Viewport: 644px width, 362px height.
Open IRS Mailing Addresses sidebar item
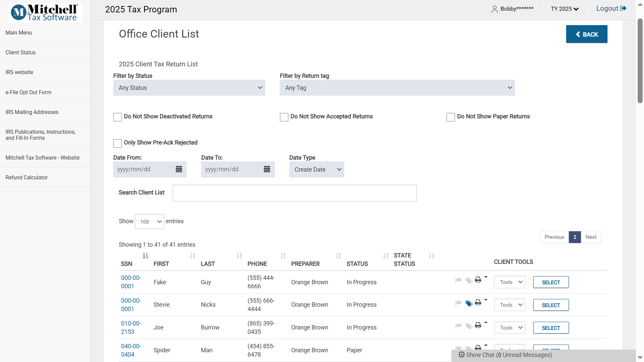[45, 112]
